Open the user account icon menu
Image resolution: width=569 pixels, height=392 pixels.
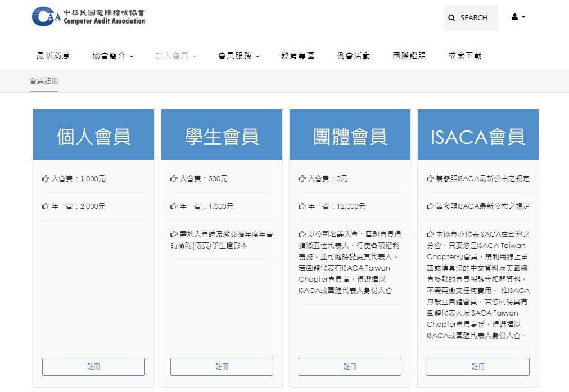coord(518,17)
